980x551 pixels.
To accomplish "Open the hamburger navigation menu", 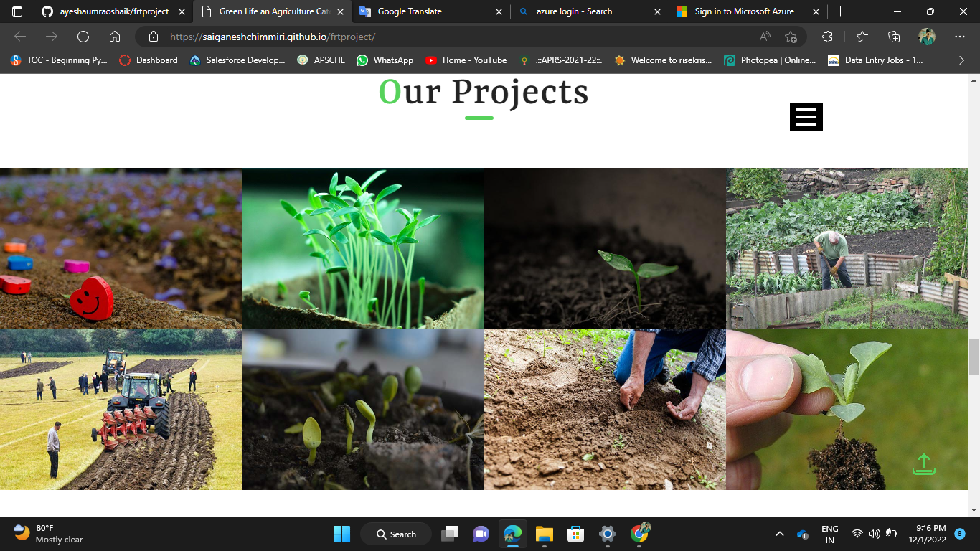I will click(806, 117).
